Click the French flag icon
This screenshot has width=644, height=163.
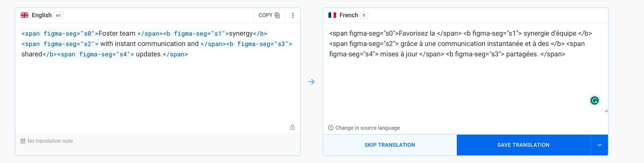(x=332, y=15)
